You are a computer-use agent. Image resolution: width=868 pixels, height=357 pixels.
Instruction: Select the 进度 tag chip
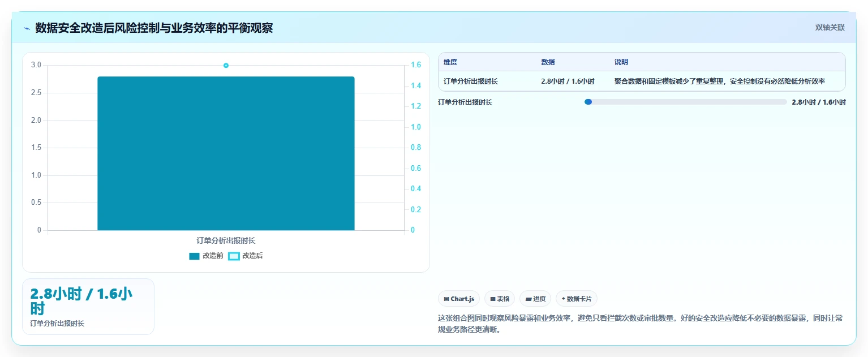click(535, 299)
